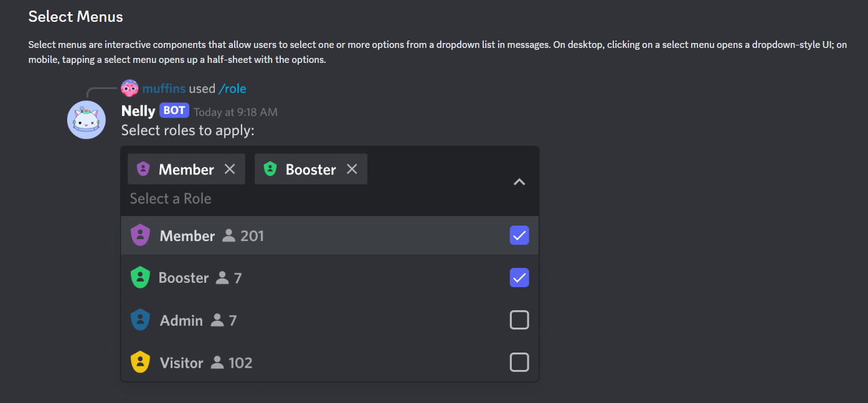Remove the Booster chip with its X button
The image size is (868, 403).
coord(351,168)
